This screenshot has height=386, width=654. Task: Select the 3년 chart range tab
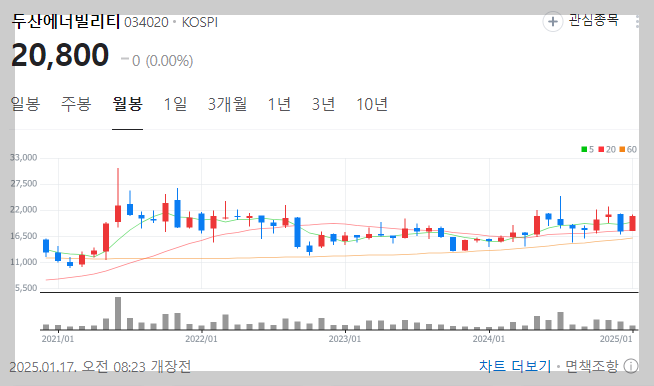pyautogui.click(x=323, y=104)
